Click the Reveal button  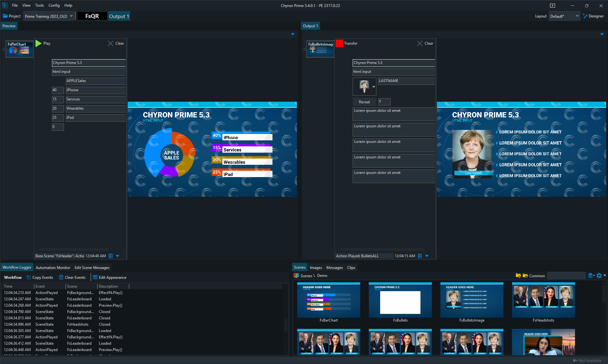coord(364,102)
